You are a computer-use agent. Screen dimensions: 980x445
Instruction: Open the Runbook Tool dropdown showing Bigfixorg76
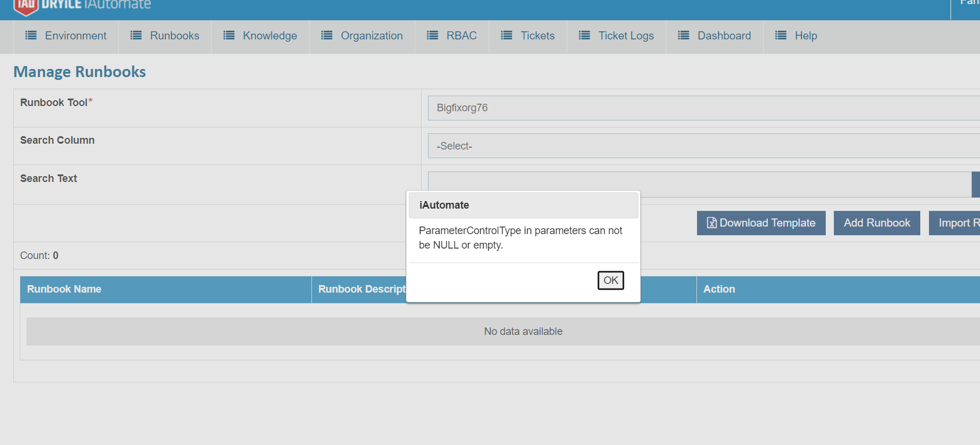click(704, 108)
